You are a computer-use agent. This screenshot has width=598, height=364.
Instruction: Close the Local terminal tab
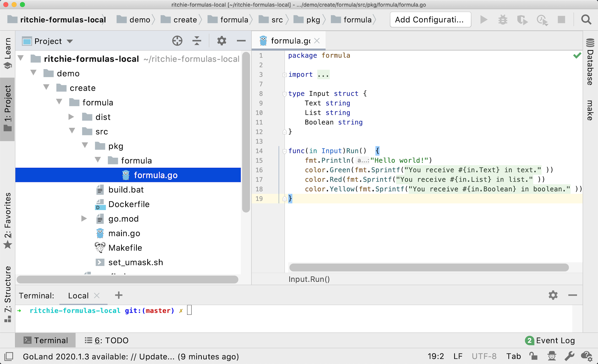coord(97,296)
